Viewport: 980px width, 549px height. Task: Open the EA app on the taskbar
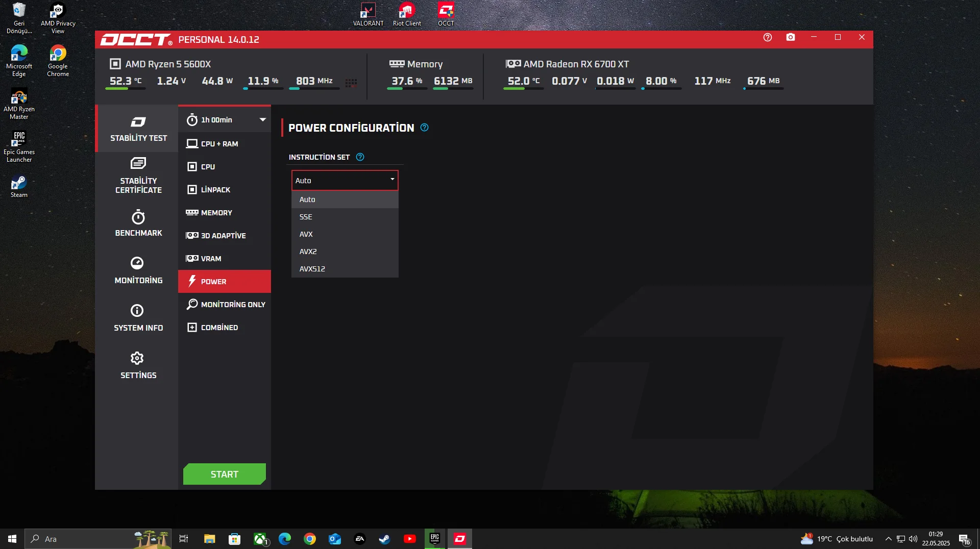[360, 539]
